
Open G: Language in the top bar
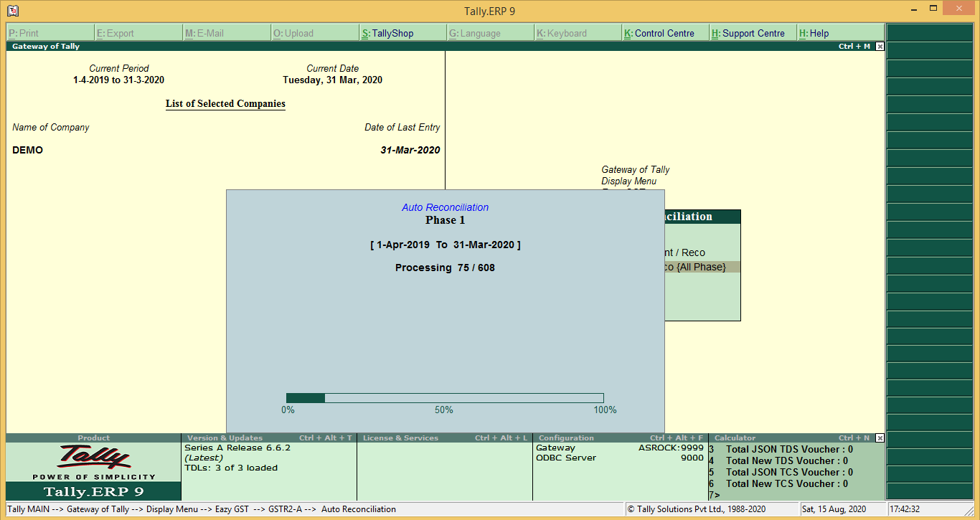[491, 33]
